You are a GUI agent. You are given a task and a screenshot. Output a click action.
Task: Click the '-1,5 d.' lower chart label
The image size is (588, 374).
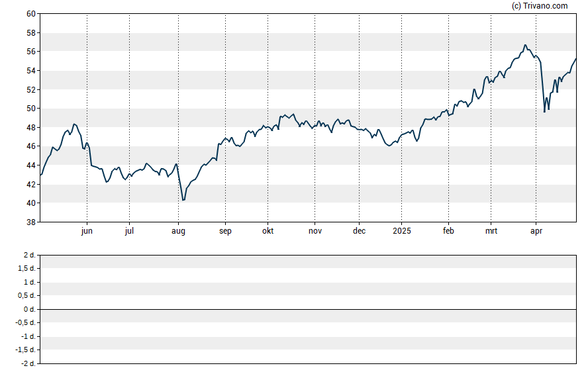[26, 350]
